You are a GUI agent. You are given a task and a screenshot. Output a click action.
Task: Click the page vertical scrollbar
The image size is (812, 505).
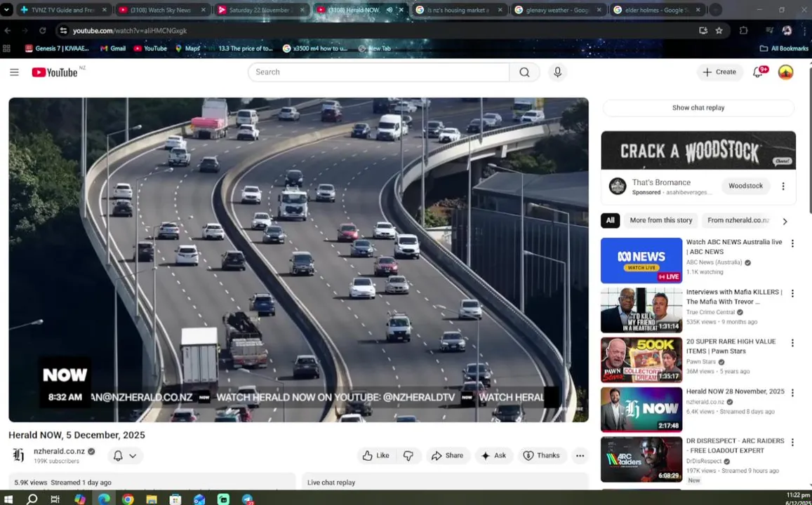pyautogui.click(x=809, y=140)
